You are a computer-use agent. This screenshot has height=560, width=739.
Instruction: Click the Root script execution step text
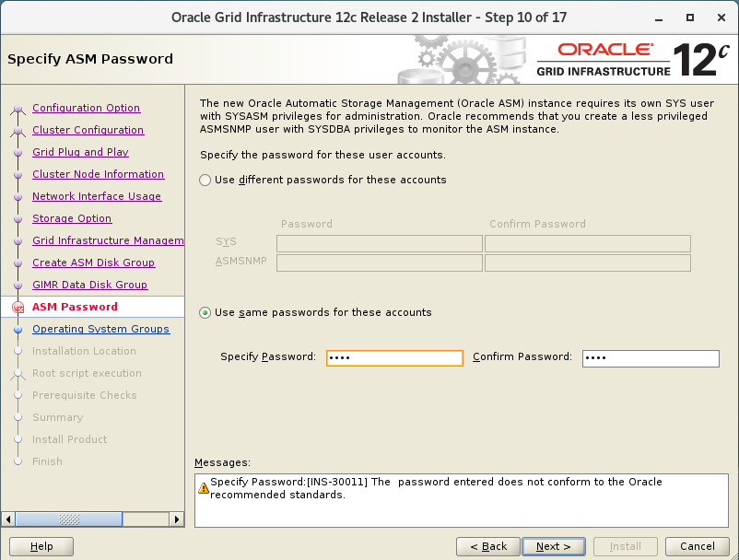pos(87,373)
